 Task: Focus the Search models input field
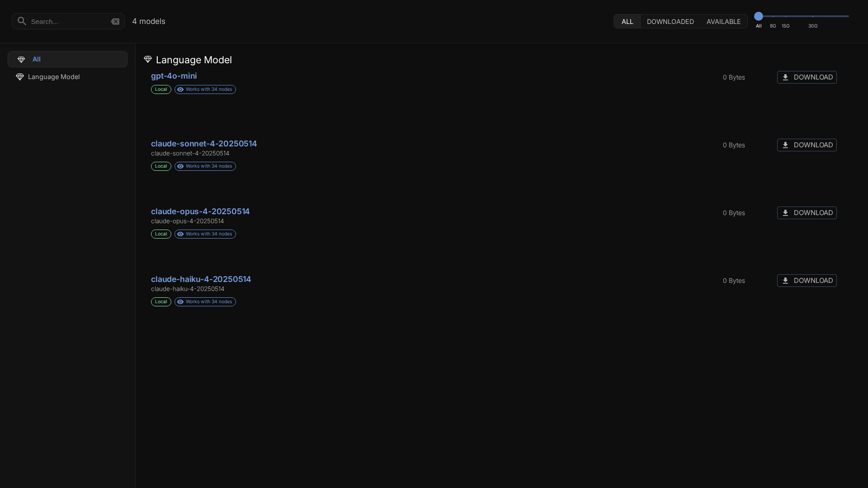pos(68,21)
